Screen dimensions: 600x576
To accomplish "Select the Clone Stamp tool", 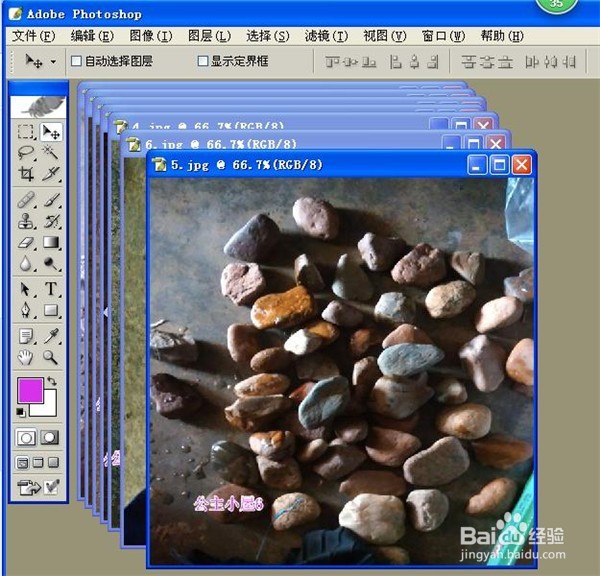I will 26,221.
